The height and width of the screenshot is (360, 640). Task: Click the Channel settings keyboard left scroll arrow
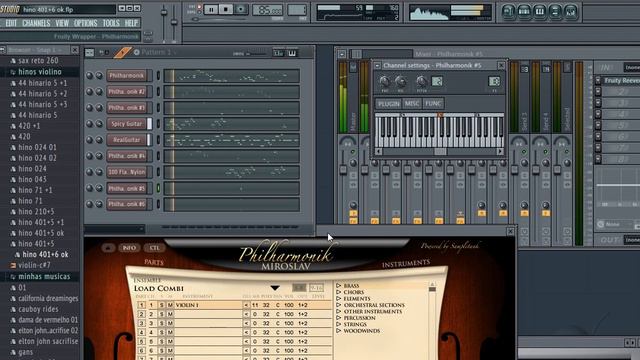[x=378, y=151]
